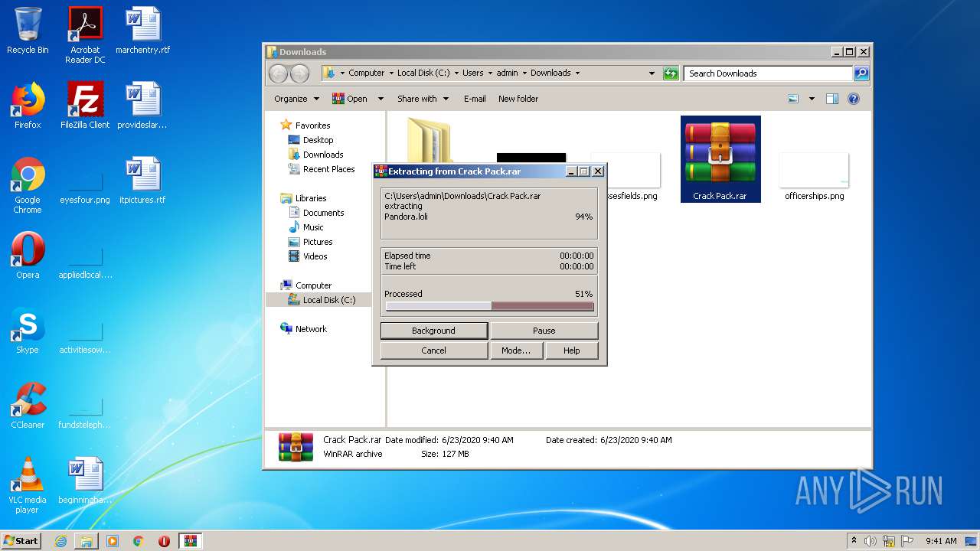The height and width of the screenshot is (551, 980).
Task: Click the WinRAR taskbar button
Action: pos(190,541)
